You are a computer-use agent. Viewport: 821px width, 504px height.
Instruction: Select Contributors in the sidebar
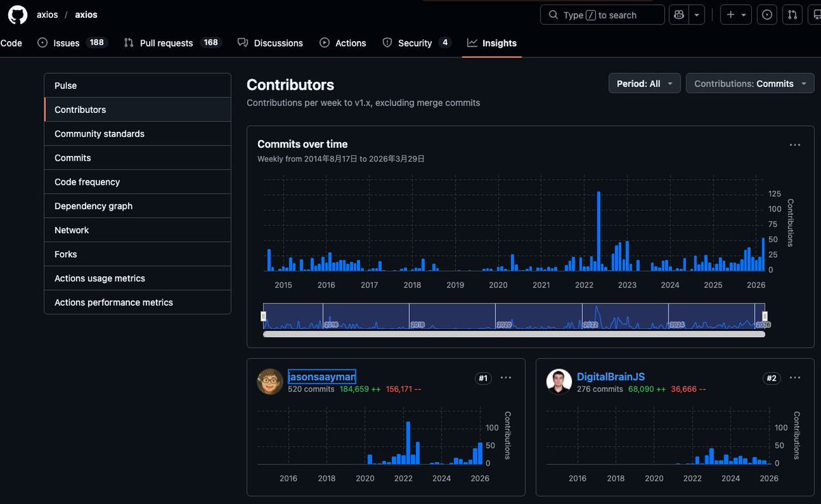[x=138, y=109]
